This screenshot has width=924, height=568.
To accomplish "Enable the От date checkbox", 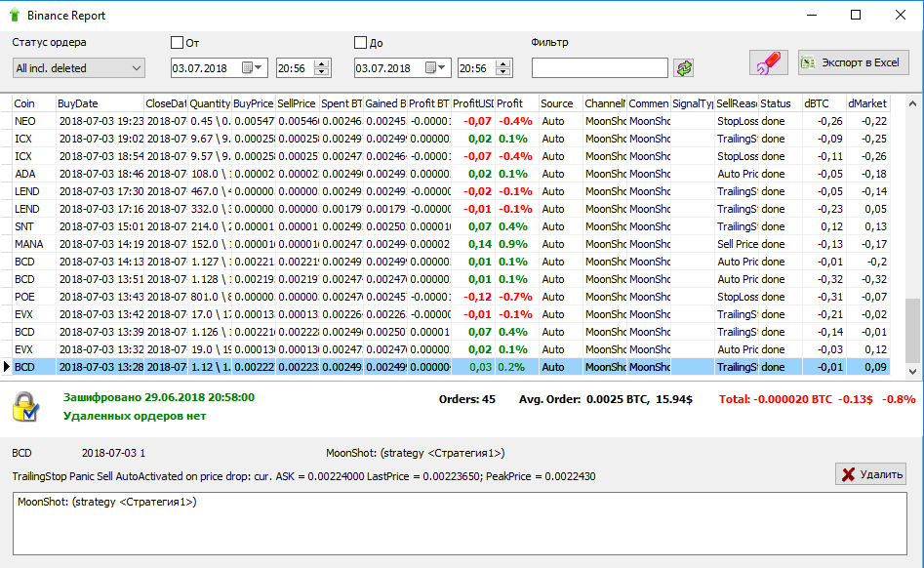I will tap(177, 42).
